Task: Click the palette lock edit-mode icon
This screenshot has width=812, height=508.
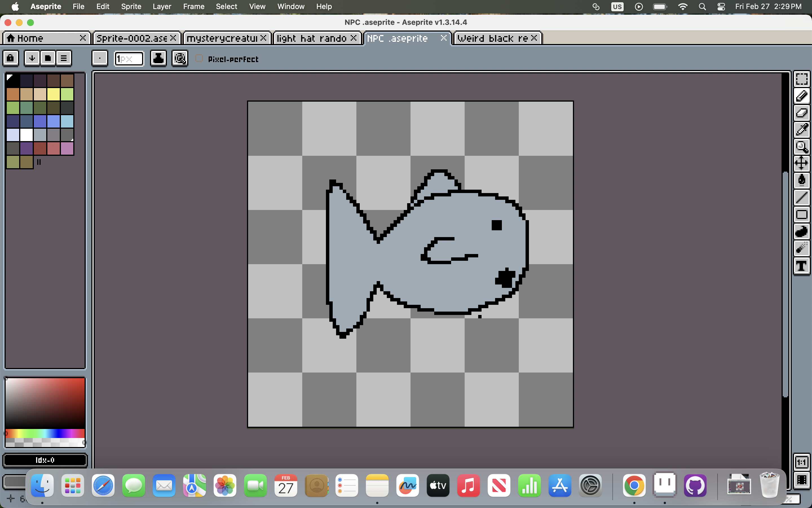Action: (11, 58)
